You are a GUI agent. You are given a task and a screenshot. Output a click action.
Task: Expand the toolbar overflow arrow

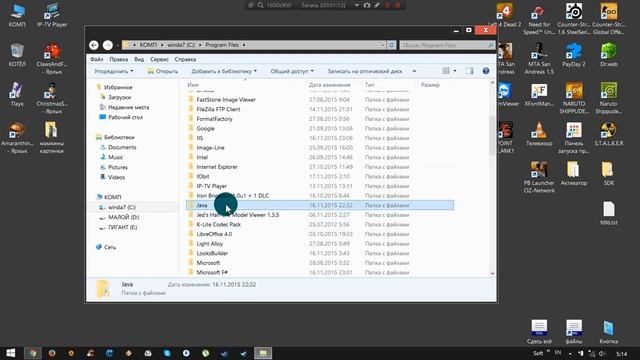[414, 71]
